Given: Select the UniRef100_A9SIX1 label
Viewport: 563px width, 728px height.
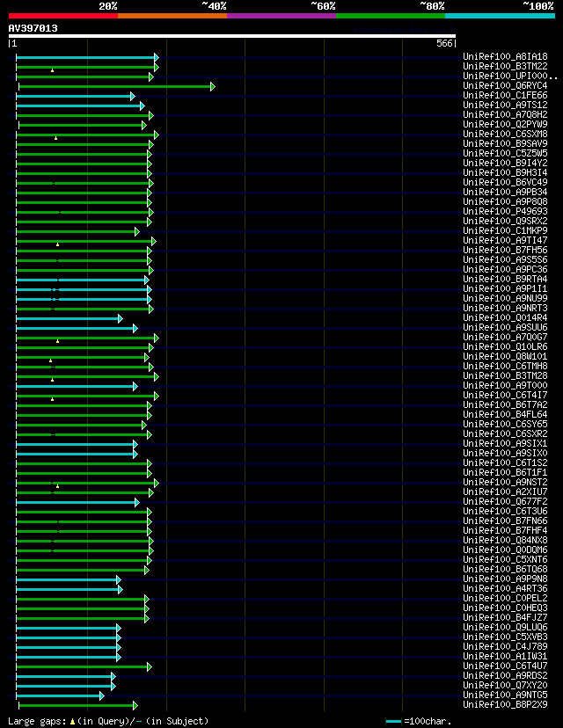Looking at the screenshot, I should coord(505,444).
